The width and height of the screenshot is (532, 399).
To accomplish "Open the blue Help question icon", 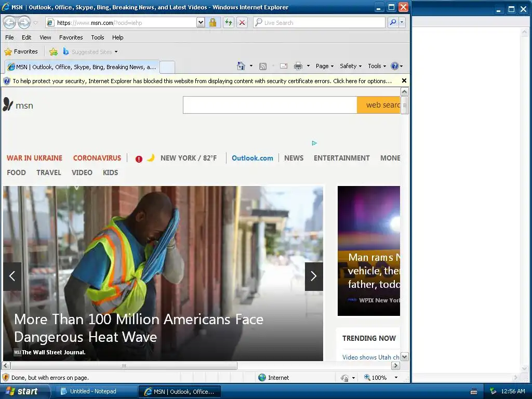I will point(396,66).
